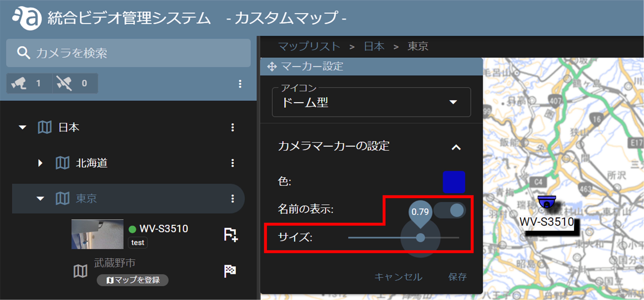This screenshot has height=300, width=644.
Task: Open the camera filter more-options menu
Action: click(x=240, y=84)
